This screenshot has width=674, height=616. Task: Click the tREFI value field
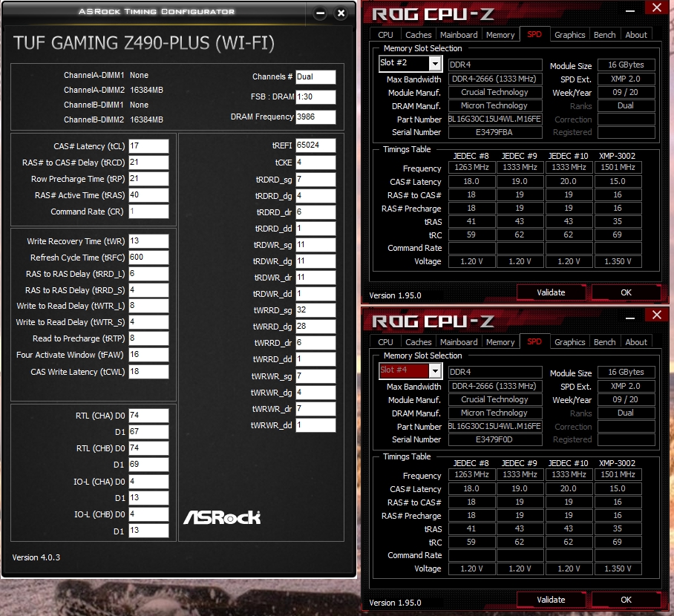pyautogui.click(x=315, y=145)
